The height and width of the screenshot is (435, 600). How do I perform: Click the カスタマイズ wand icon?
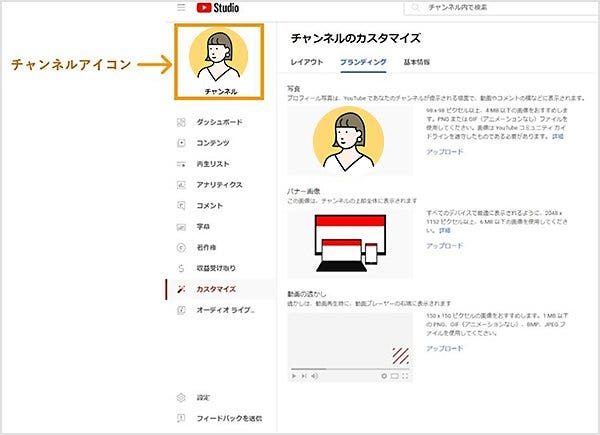point(181,289)
